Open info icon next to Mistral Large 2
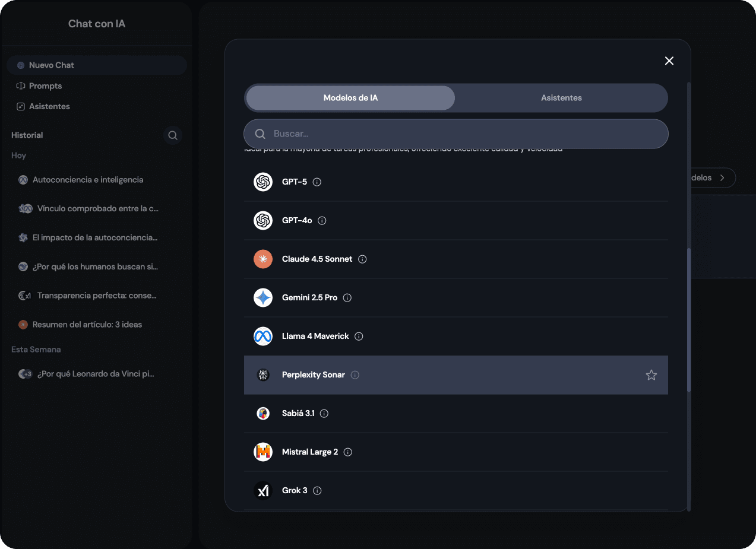 348,452
